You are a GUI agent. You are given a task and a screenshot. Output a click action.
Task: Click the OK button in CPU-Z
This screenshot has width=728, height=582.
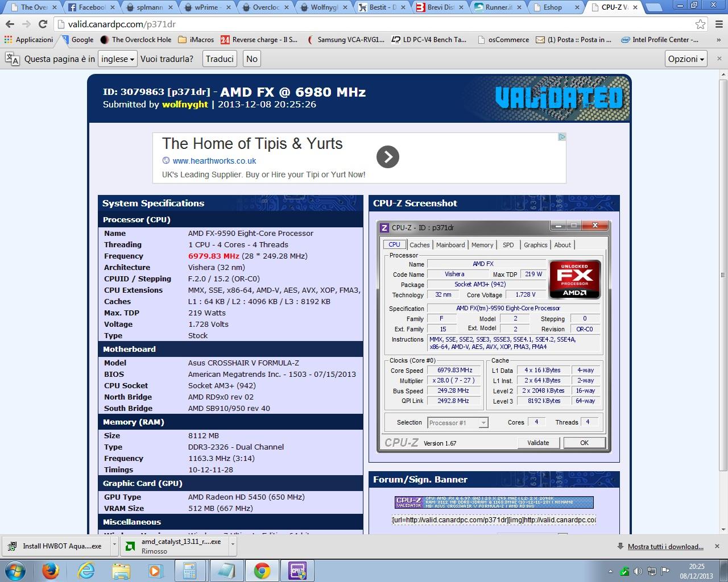[584, 443]
